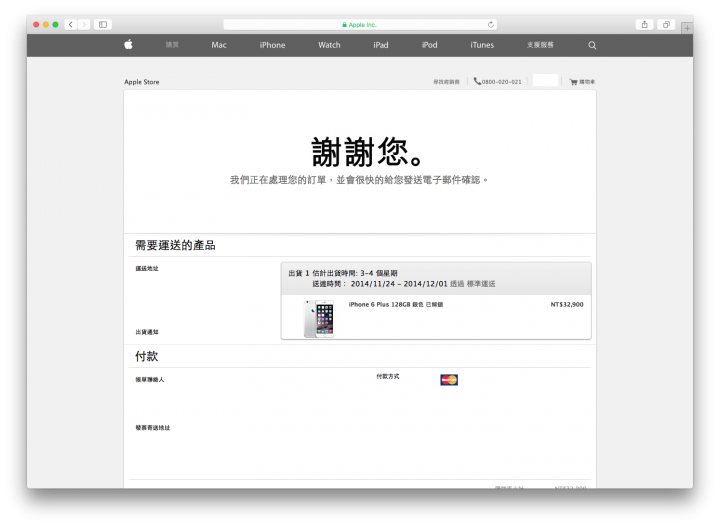Screen dimensions: 720x527
Task: Click the 出貨通知 label
Action: pos(147,332)
